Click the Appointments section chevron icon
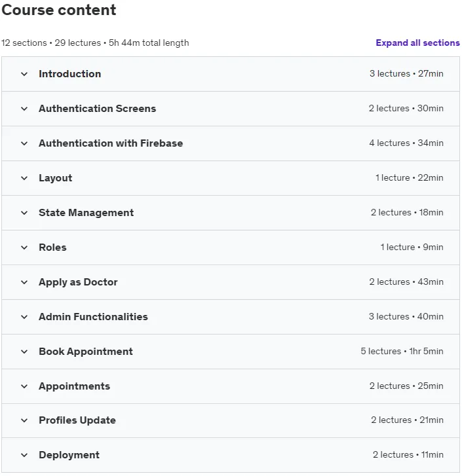The image size is (462, 476). tap(24, 386)
